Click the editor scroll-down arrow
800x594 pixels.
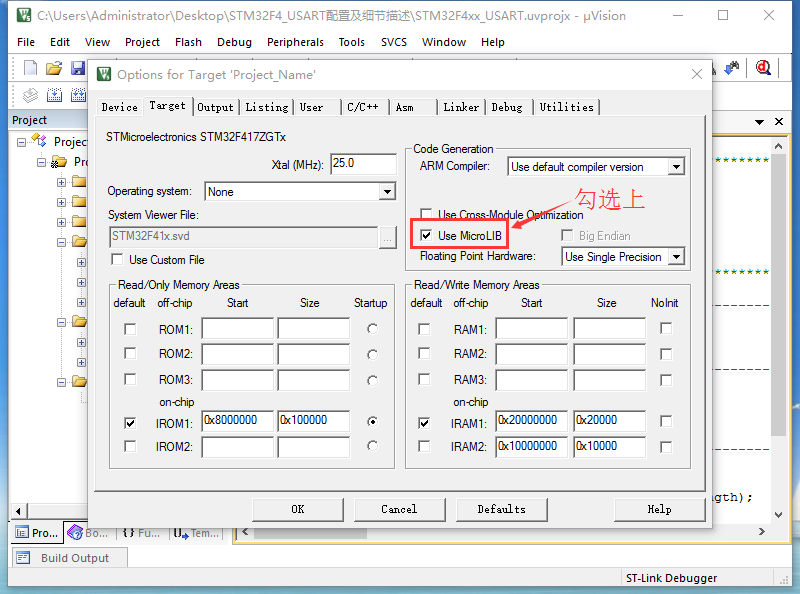point(778,514)
